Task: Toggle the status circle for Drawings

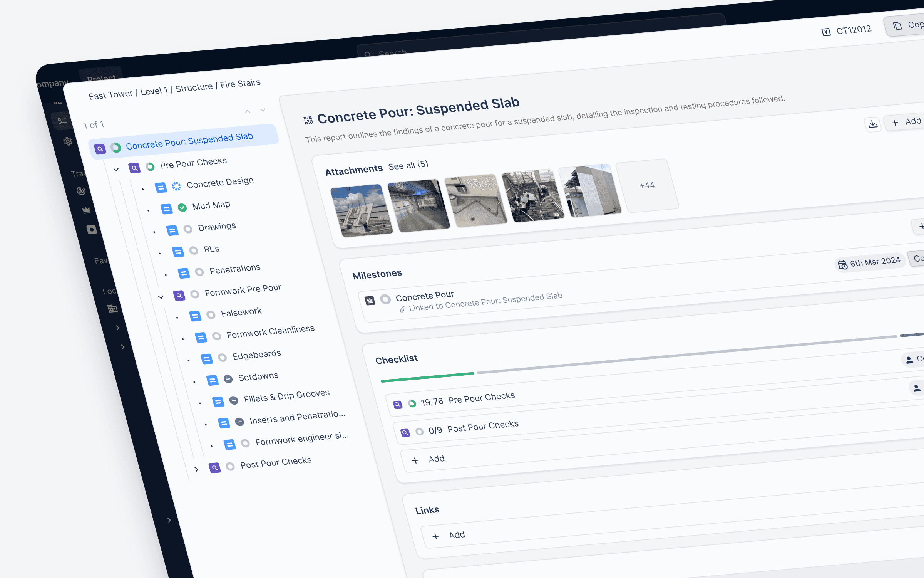Action: pyautogui.click(x=188, y=229)
